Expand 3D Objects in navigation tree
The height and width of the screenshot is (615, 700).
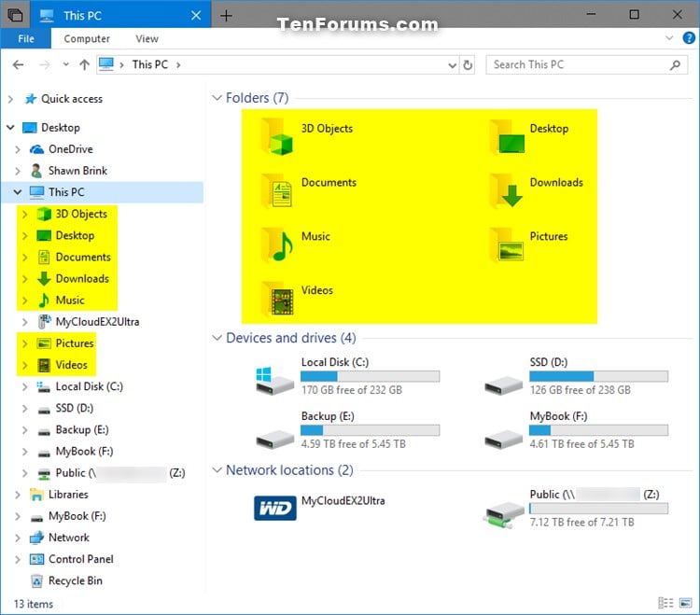click(25, 215)
